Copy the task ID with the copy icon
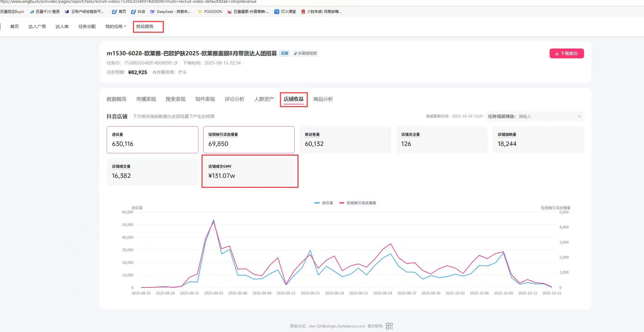 point(176,63)
